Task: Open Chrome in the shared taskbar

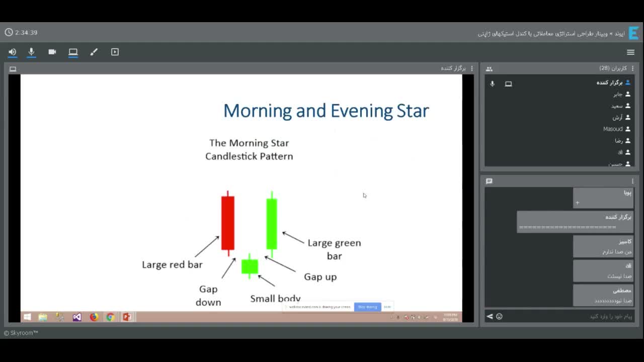Action: (110, 317)
